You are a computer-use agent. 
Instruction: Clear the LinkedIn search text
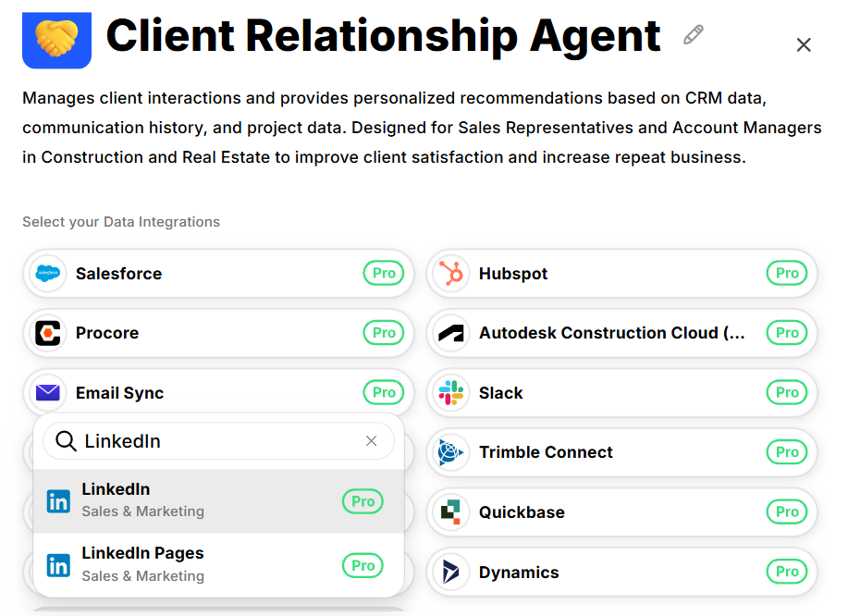click(x=371, y=441)
